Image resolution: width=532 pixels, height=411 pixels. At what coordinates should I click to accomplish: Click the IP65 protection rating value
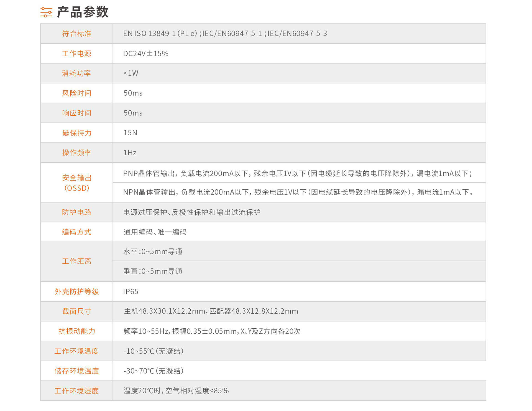coord(131,291)
